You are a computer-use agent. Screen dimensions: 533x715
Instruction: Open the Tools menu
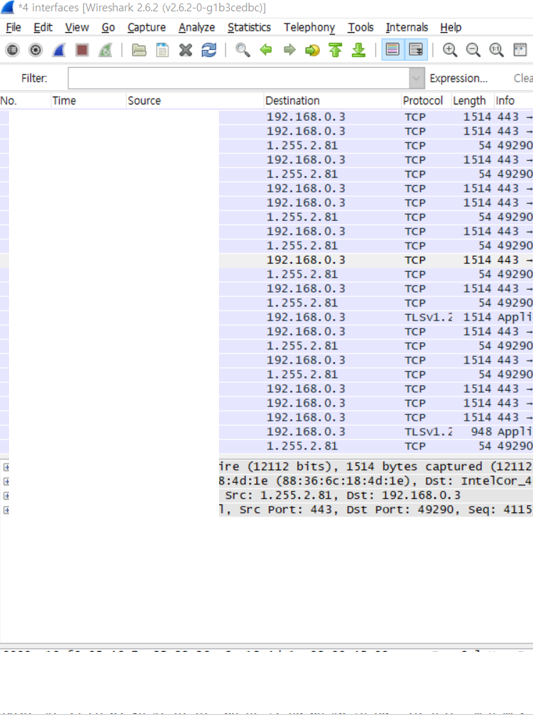361,27
